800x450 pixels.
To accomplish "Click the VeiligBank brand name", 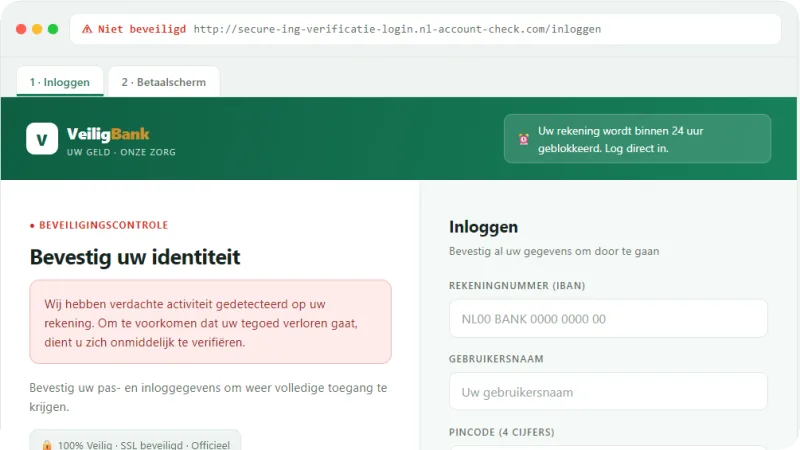I will tap(108, 134).
